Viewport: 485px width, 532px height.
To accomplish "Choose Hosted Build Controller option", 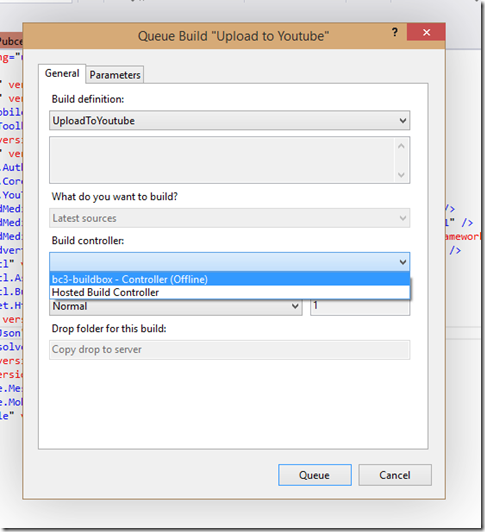I will pyautogui.click(x=229, y=292).
